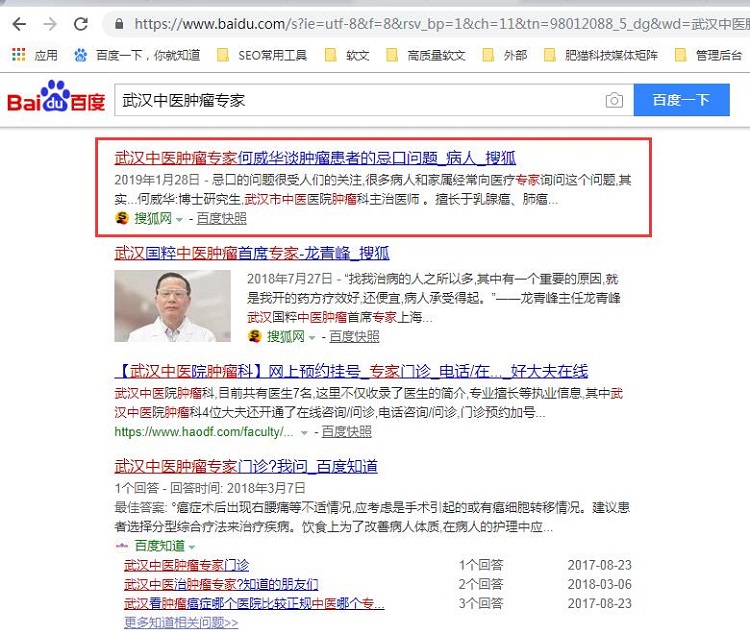Open the SEO常用工具 bookmark folder
Viewport: 750px width, 634px height.
(262, 56)
